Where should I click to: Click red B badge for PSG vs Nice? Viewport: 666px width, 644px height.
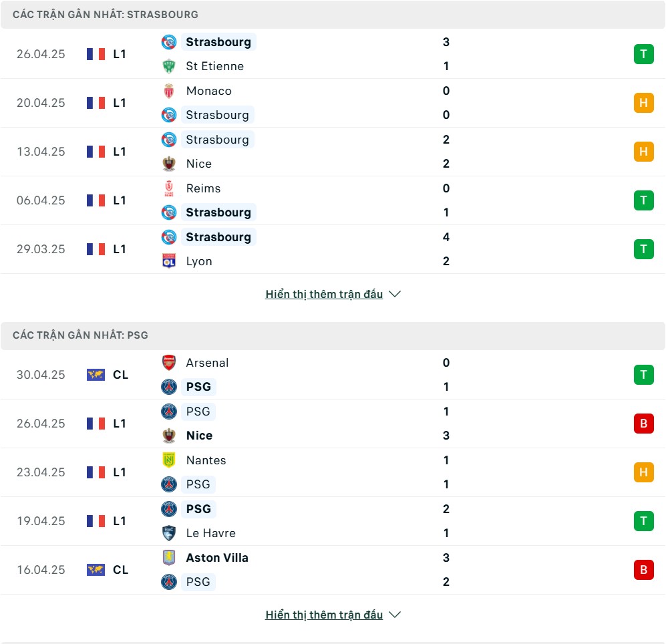(643, 424)
